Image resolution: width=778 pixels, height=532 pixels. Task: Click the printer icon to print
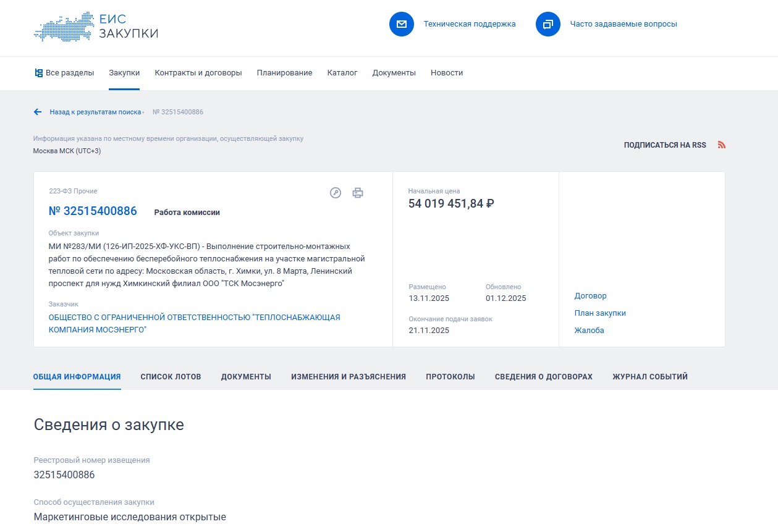pos(358,193)
